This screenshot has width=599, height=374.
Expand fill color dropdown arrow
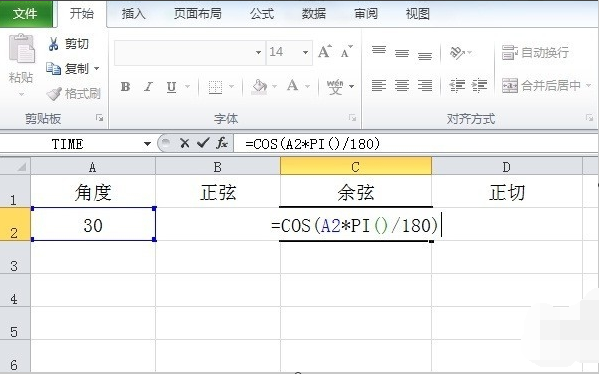(274, 87)
